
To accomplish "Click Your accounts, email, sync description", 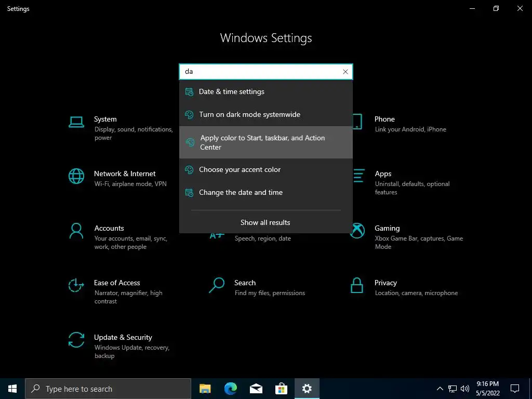I will pos(130,243).
